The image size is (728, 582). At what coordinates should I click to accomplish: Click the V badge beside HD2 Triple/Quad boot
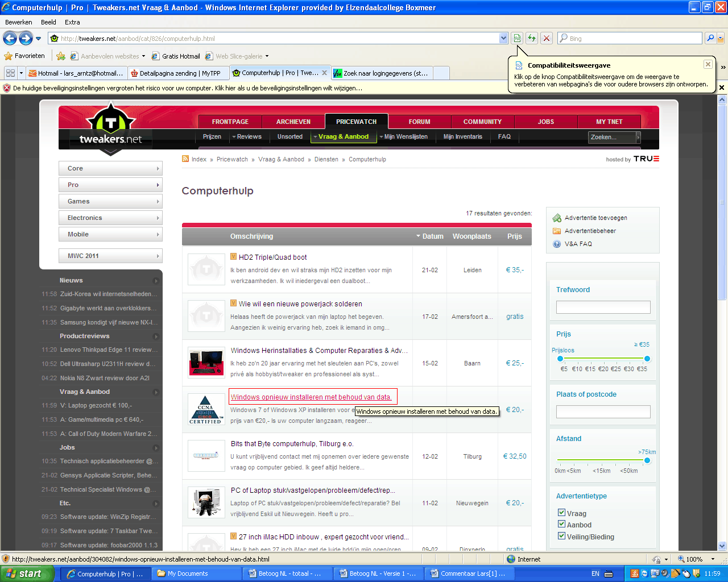point(234,256)
